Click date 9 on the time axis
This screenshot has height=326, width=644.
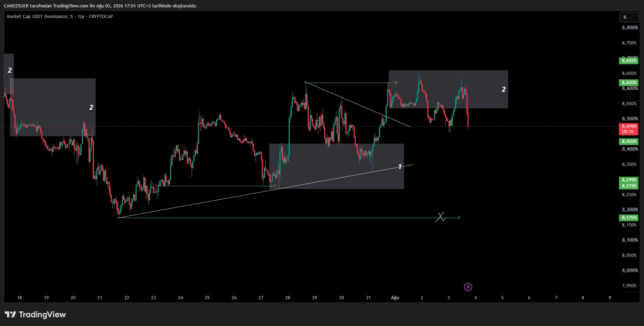610,298
